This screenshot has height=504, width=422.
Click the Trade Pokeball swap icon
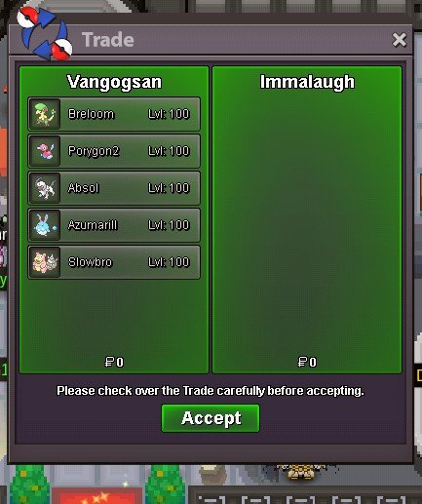tap(45, 34)
